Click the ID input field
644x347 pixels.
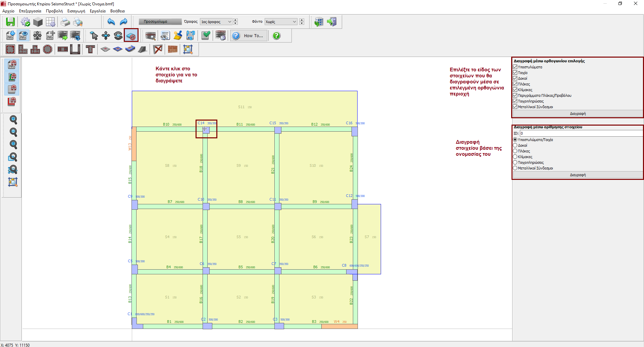point(580,133)
